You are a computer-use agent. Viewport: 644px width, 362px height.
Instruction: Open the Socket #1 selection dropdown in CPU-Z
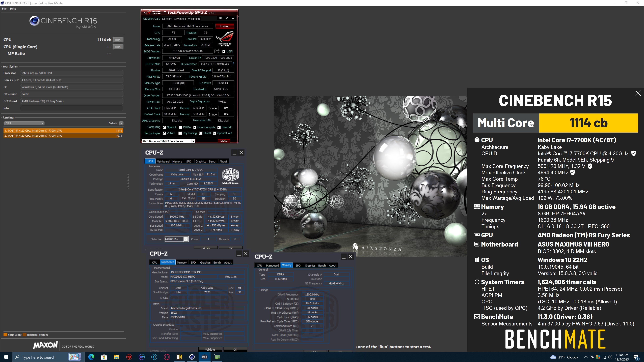[176, 239]
